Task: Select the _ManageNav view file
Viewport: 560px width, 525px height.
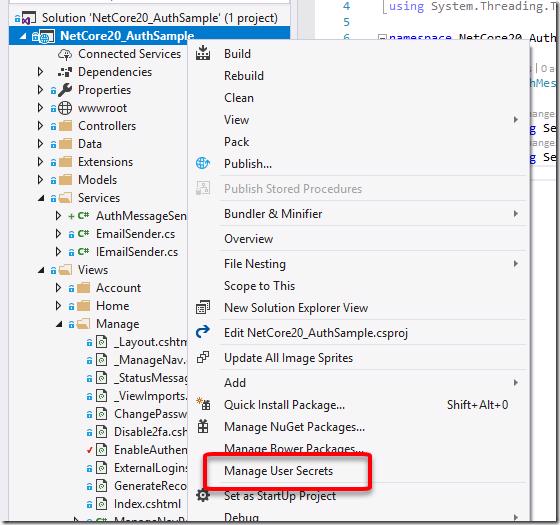Action: [150, 360]
